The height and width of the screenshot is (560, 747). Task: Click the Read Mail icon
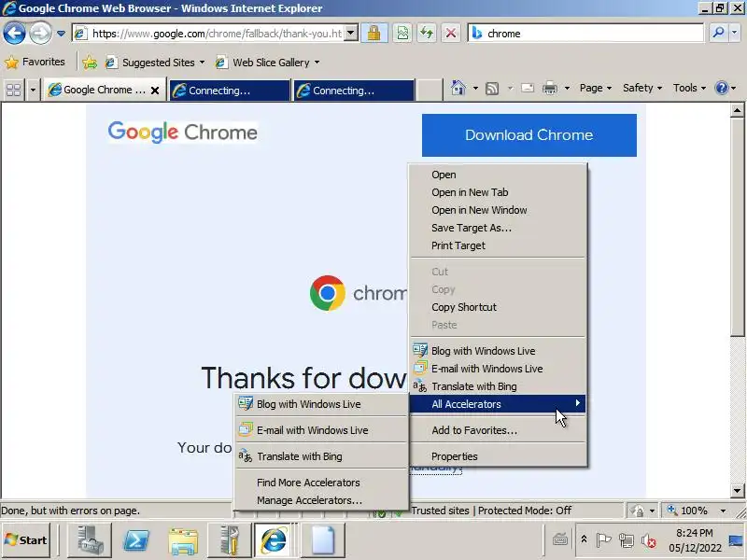(528, 88)
